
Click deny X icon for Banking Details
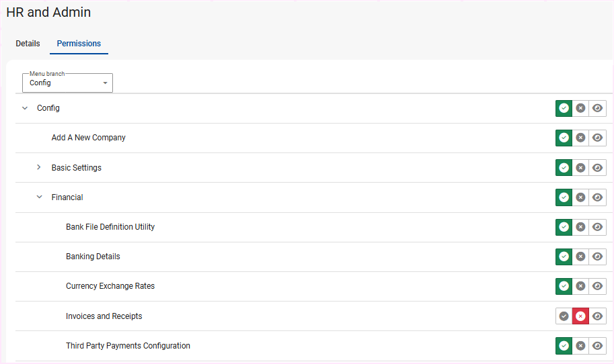tap(580, 257)
